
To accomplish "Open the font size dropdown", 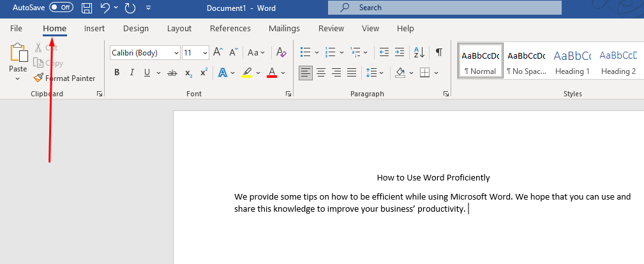I will [205, 53].
